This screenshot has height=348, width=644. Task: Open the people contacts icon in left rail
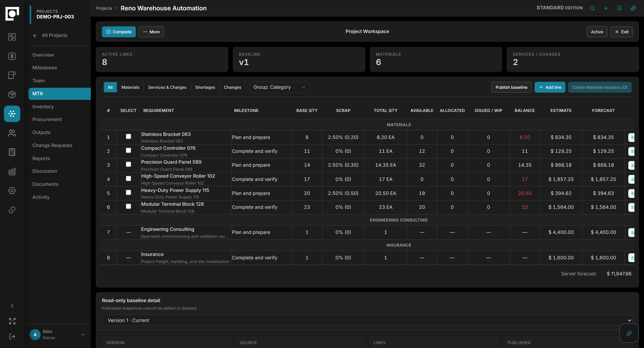(12, 133)
